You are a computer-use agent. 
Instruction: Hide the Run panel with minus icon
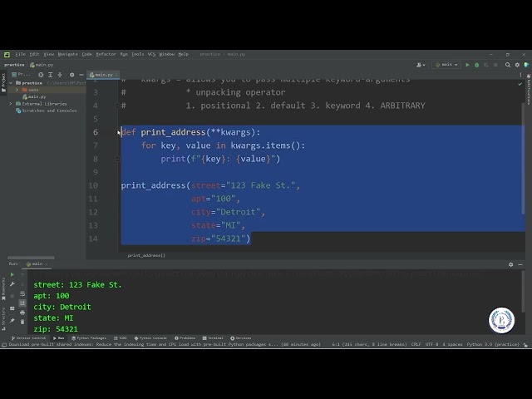point(520,264)
